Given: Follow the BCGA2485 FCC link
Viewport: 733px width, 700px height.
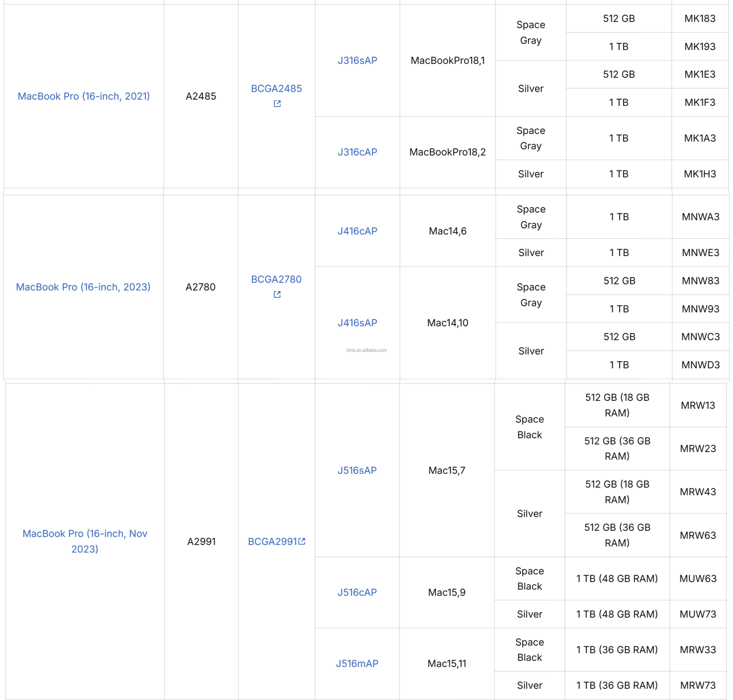Looking at the screenshot, I should 276,88.
